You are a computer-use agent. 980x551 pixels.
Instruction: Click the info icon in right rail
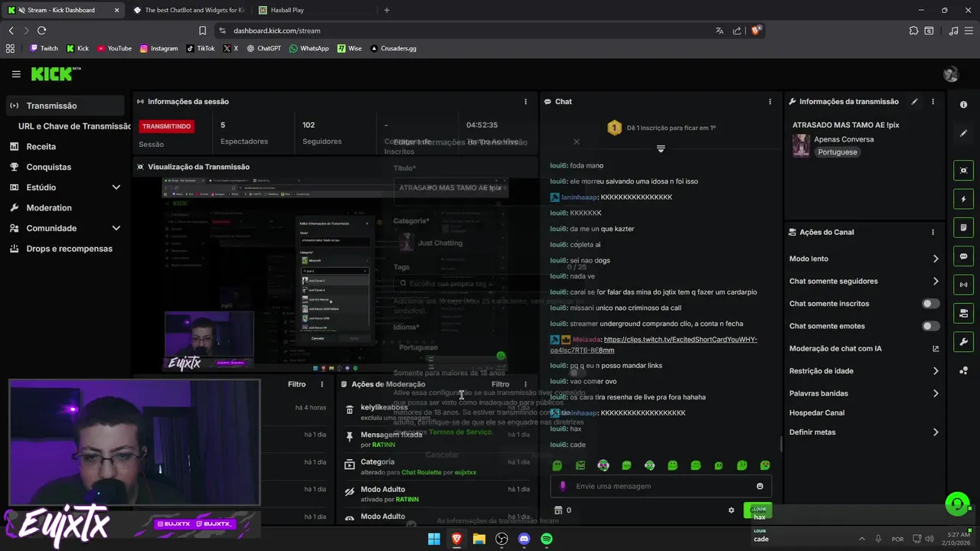point(963,105)
